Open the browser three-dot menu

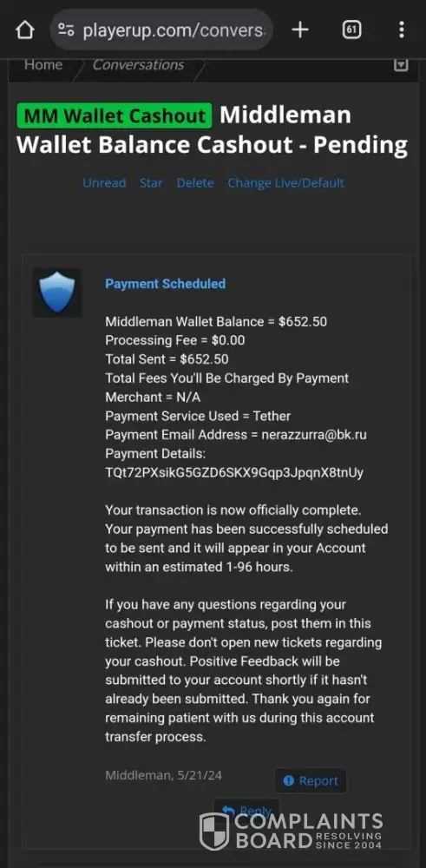(402, 30)
